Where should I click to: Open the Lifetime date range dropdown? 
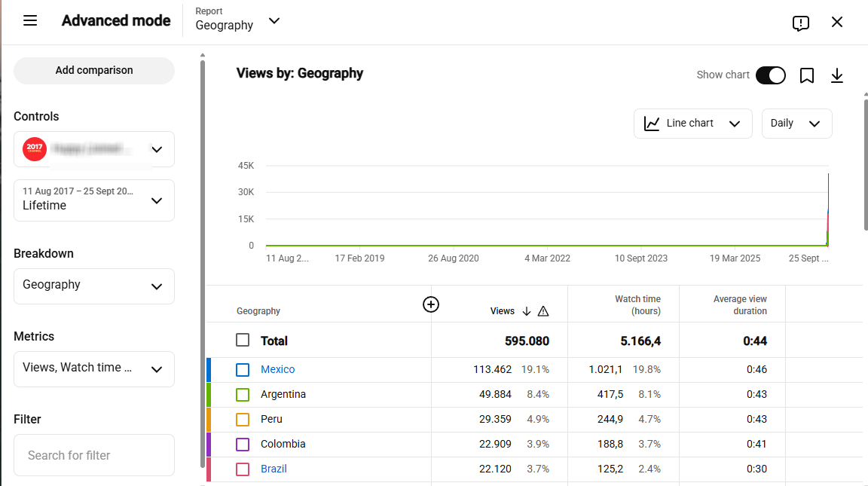(x=94, y=200)
